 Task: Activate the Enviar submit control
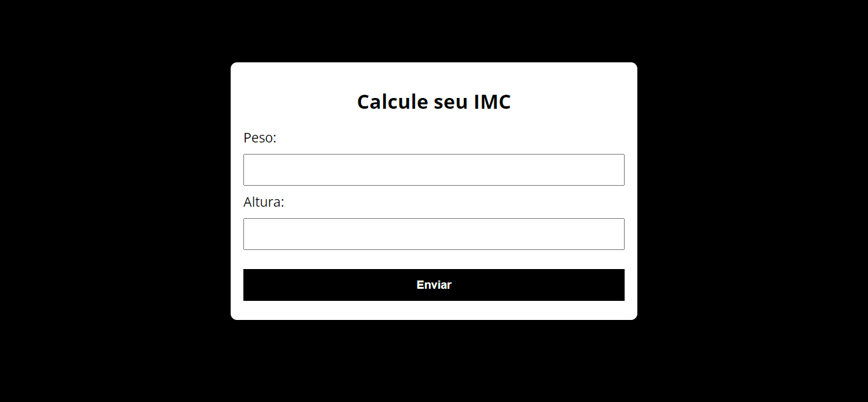[434, 285]
